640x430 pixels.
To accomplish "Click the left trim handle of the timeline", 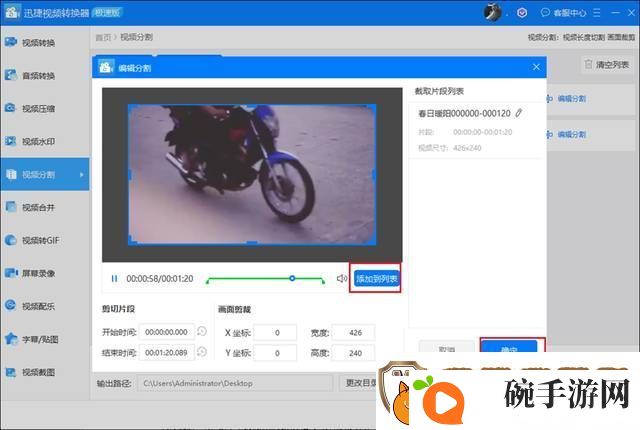I will [x=208, y=281].
